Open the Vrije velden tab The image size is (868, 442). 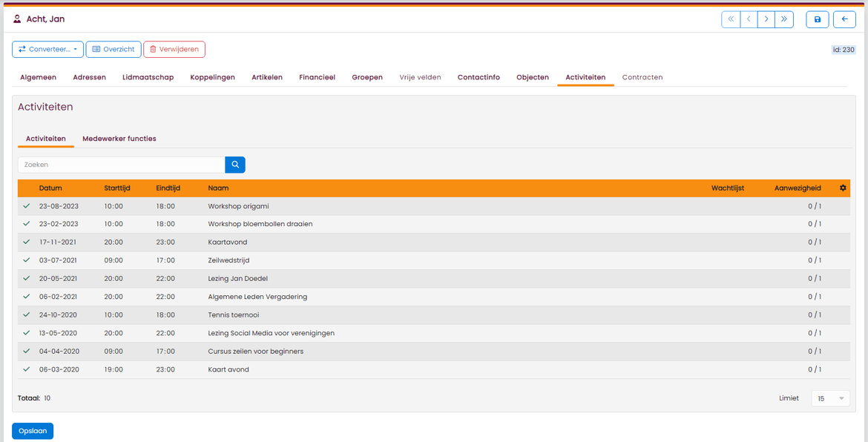click(x=420, y=77)
